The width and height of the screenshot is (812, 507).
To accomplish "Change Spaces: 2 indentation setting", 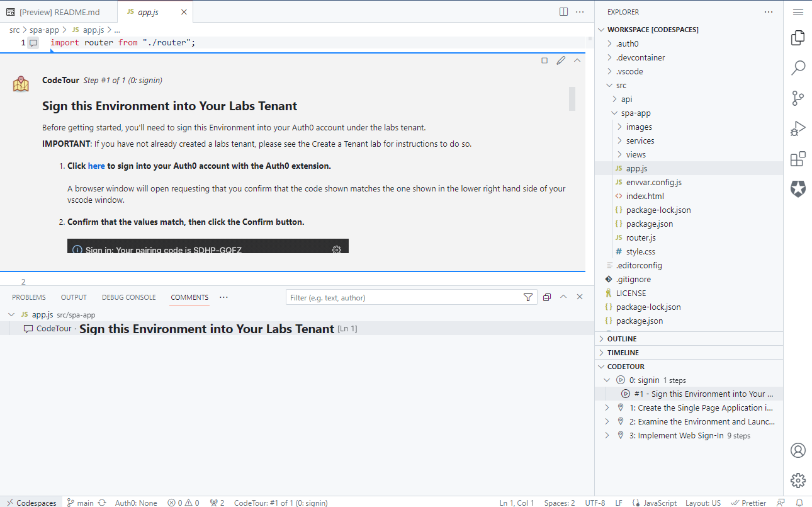I will [x=560, y=503].
